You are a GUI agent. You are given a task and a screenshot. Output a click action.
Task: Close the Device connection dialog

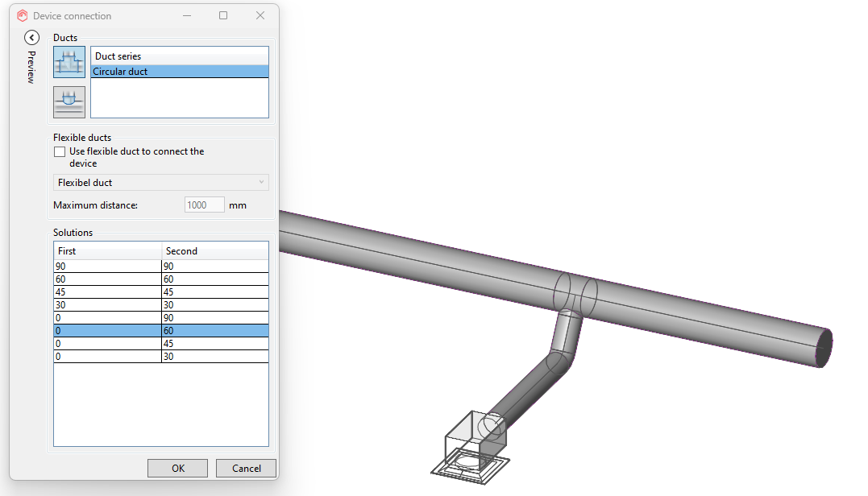(x=260, y=15)
